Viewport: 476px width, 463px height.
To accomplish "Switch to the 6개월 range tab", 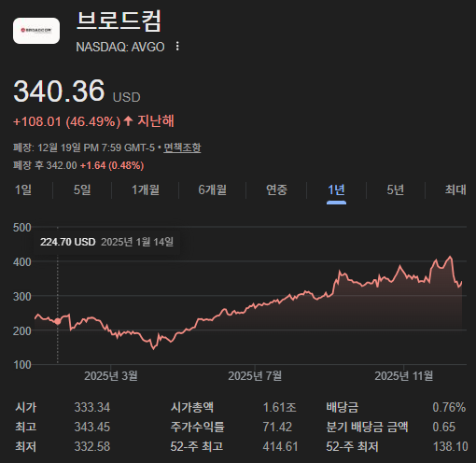I will (212, 189).
